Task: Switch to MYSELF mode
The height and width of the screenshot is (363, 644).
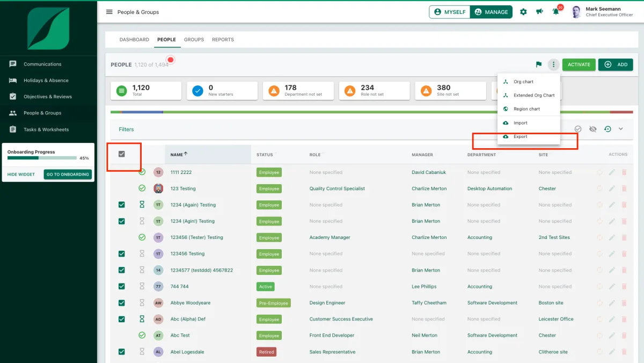Action: [x=450, y=12]
